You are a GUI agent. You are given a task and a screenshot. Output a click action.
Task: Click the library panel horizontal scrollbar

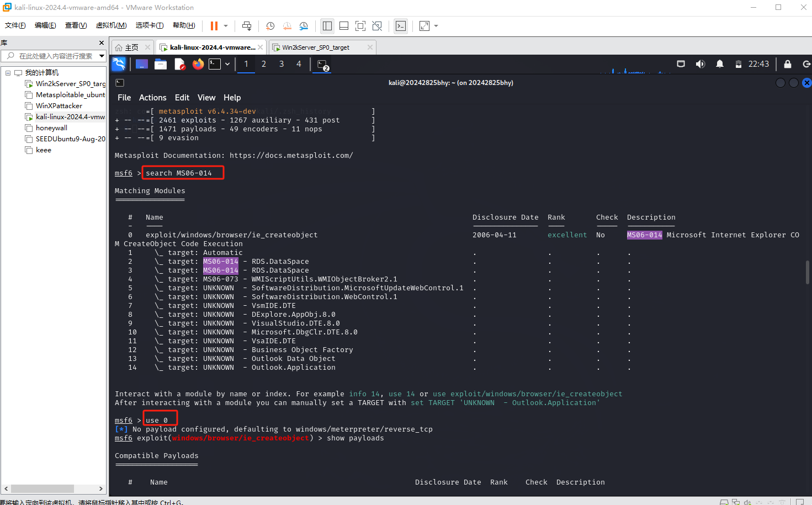click(43, 488)
